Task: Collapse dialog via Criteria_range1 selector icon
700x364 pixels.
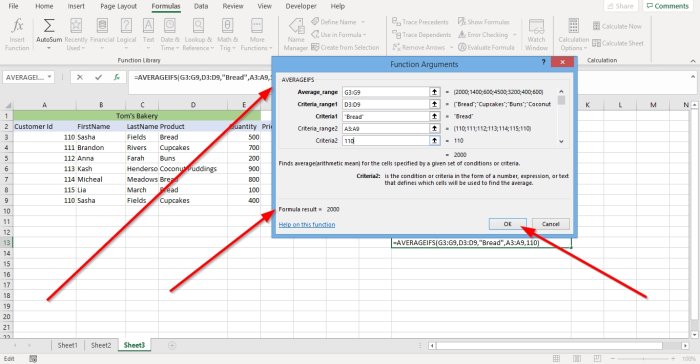Action: coord(434,104)
